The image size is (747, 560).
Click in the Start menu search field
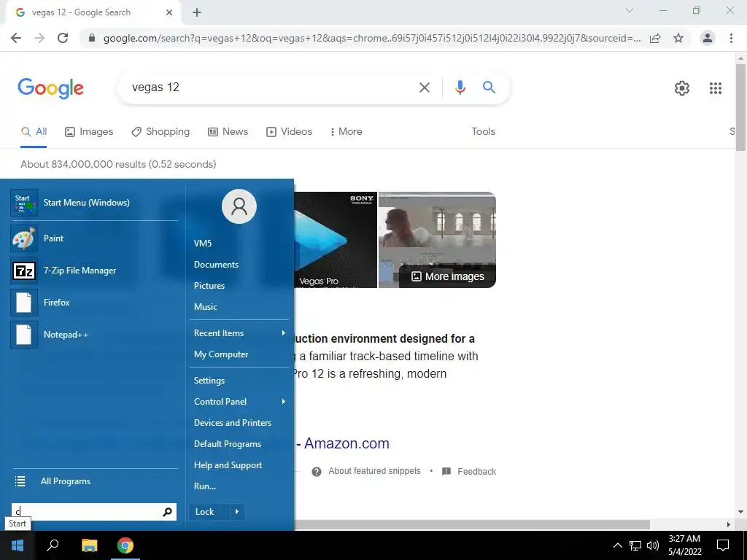[87, 512]
